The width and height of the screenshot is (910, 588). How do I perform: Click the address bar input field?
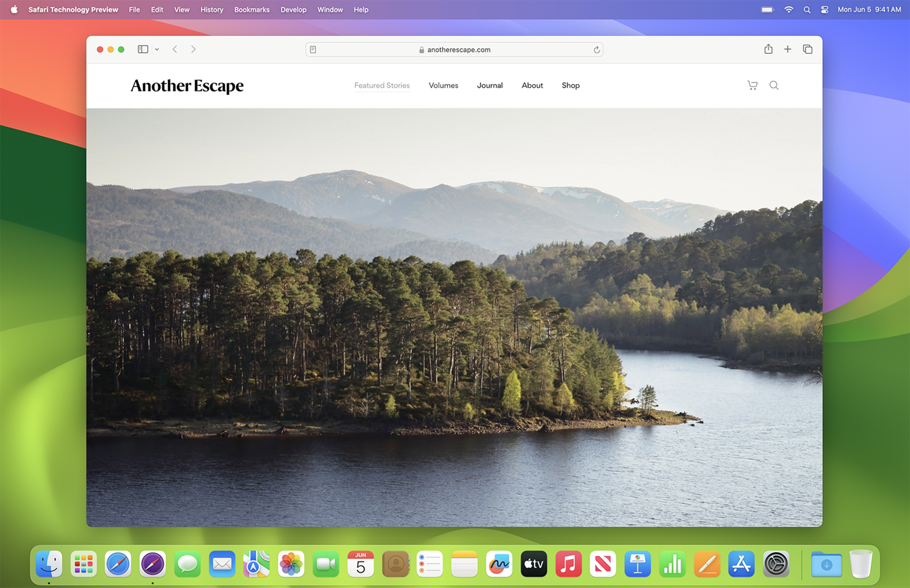click(454, 49)
